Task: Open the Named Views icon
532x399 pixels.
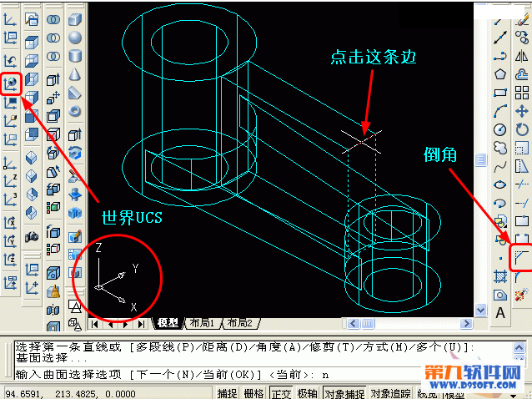Action: click(x=32, y=19)
